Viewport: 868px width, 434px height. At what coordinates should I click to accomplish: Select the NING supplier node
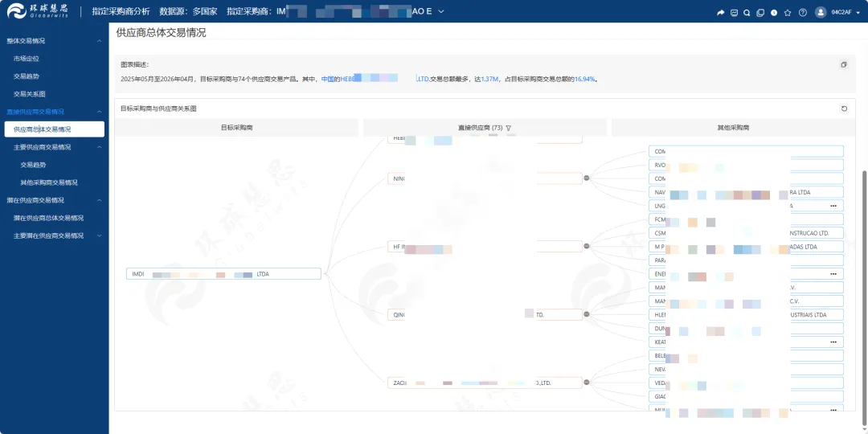[x=485, y=178]
